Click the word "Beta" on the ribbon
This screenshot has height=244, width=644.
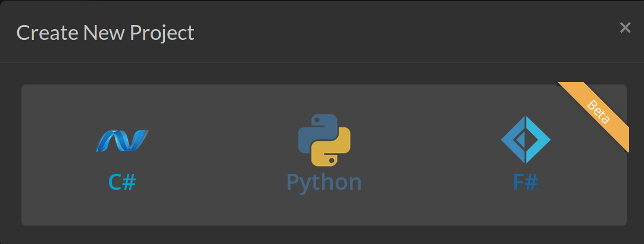point(598,112)
